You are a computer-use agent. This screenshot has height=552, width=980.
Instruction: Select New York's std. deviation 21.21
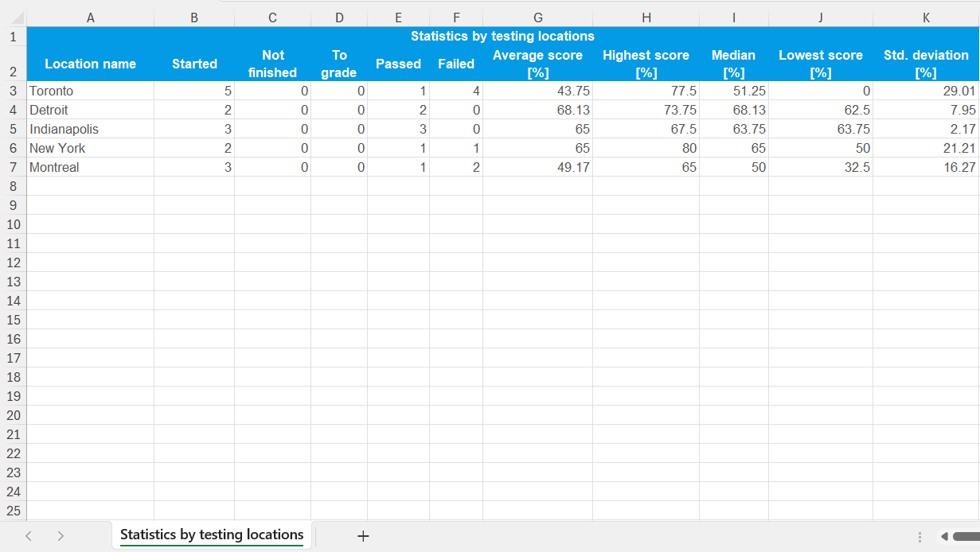926,148
